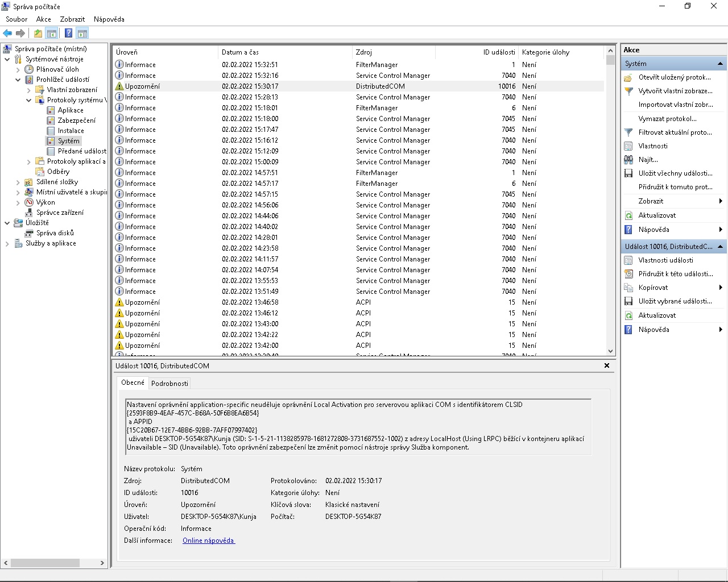Click the Otevřít uložený protokol folder icon
Viewport: 728px width, 582px height.
628,77
